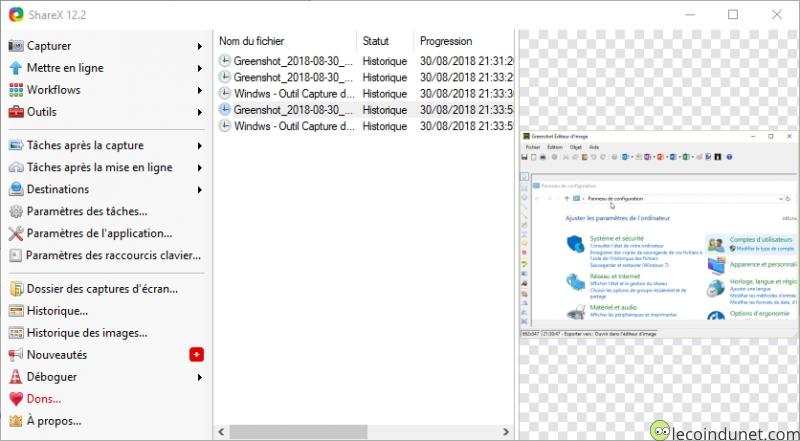Click the file list scroll left arrow

[221, 432]
